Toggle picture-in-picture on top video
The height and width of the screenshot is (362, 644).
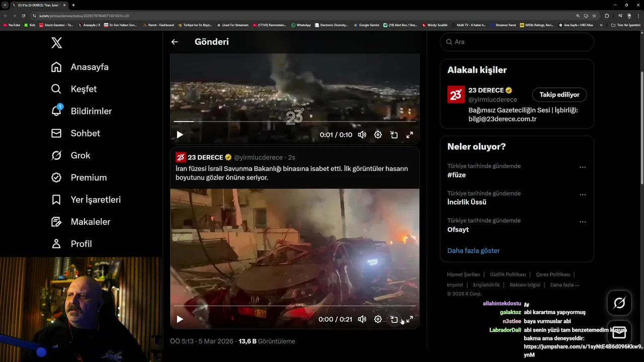(394, 135)
